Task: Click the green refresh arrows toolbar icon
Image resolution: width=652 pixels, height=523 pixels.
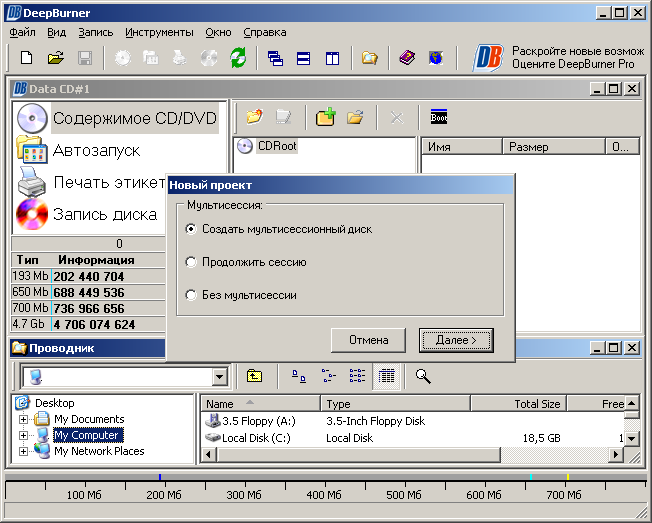Action: point(238,58)
